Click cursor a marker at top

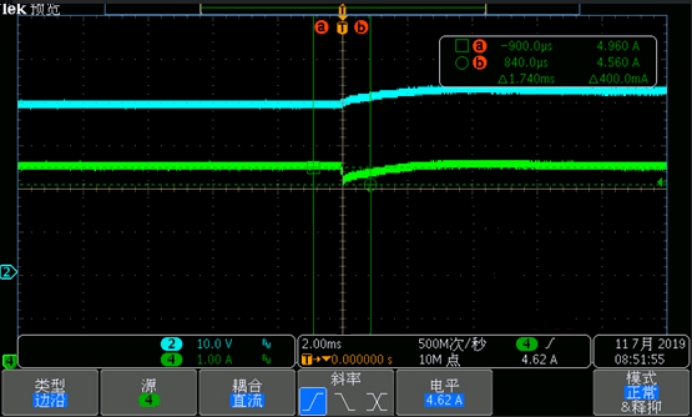(321, 27)
